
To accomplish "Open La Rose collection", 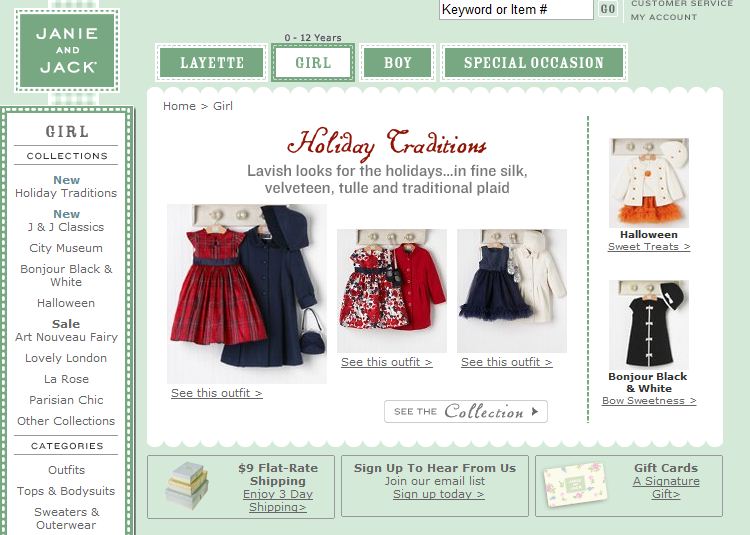I will click(x=66, y=379).
